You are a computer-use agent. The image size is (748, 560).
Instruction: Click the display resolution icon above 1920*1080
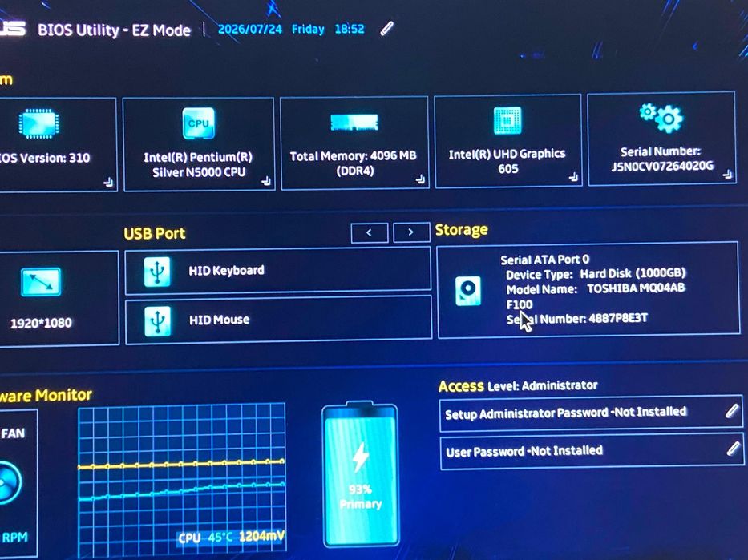41,282
